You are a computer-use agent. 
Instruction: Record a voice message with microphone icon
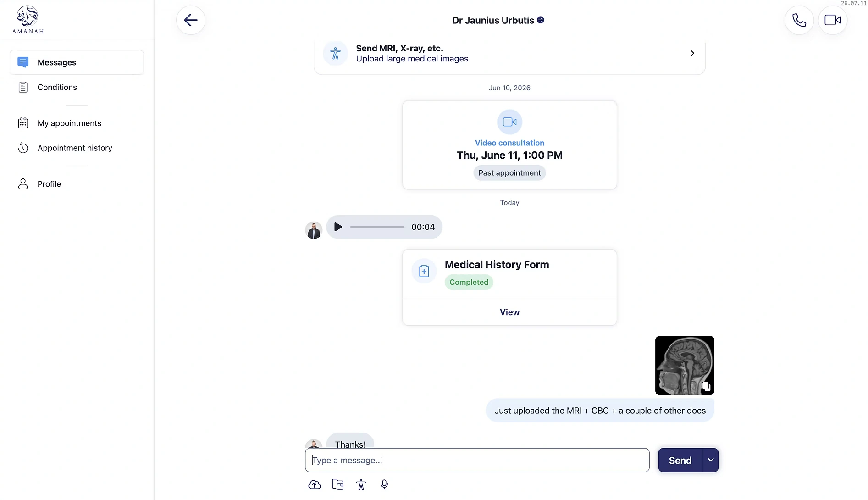click(384, 484)
